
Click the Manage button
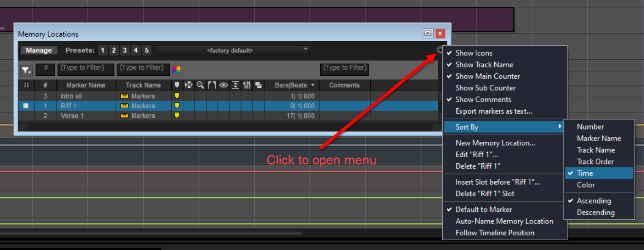(39, 50)
